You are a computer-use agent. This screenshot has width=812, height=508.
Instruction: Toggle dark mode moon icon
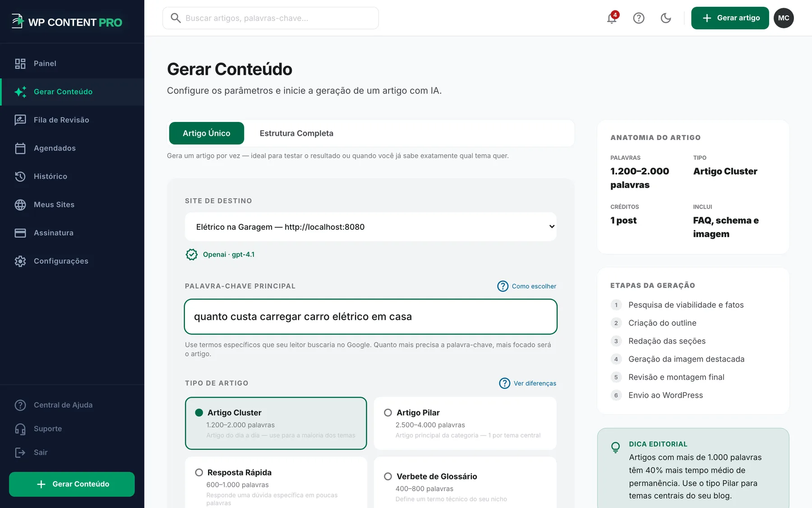pyautogui.click(x=666, y=18)
